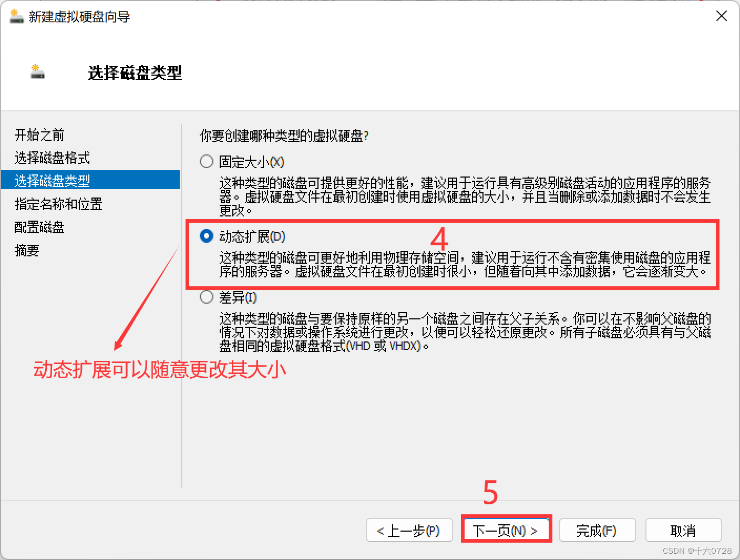Click the 上一步(P) button

tap(409, 531)
